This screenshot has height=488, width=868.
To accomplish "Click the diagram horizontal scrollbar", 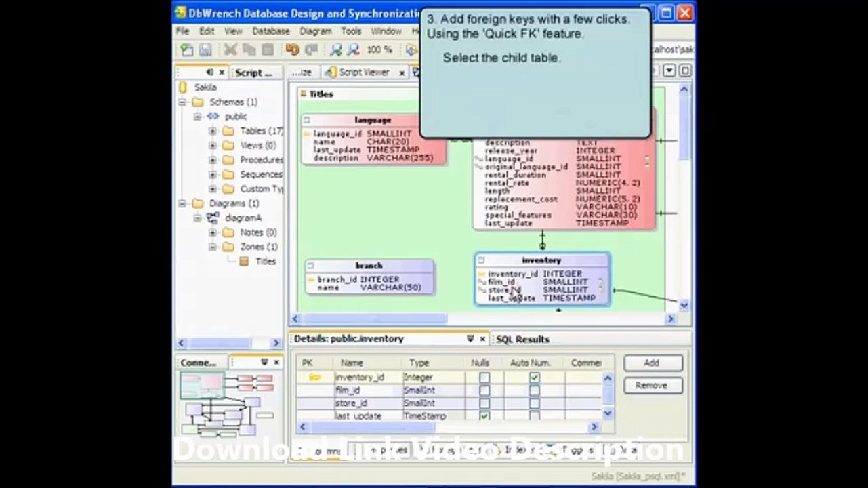I will [374, 319].
